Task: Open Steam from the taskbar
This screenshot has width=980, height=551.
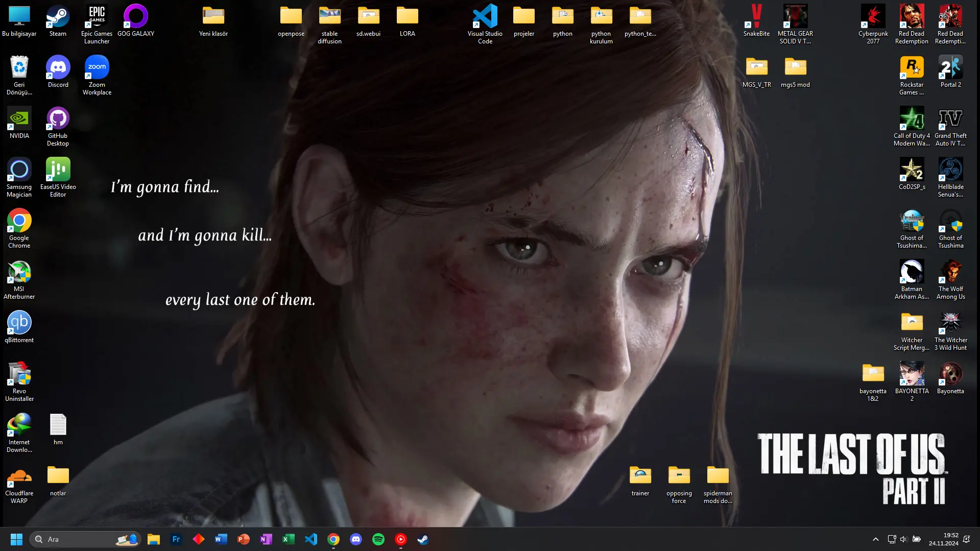Action: tap(423, 539)
